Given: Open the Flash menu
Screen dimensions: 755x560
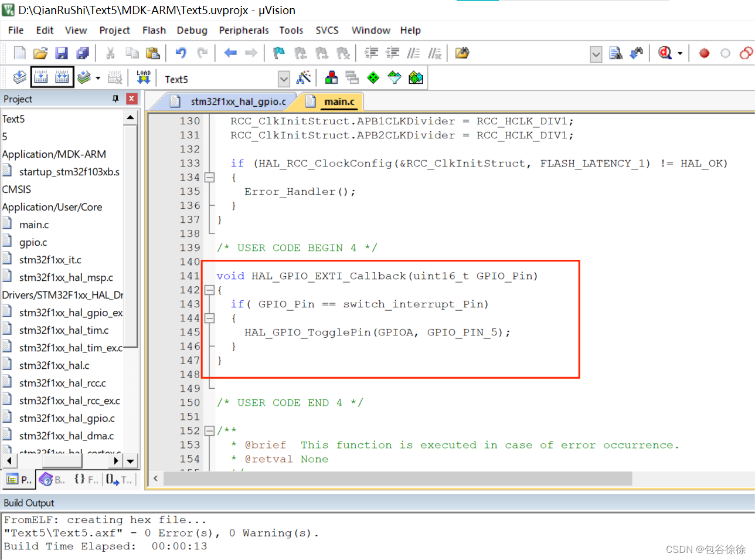Looking at the screenshot, I should tap(154, 30).
